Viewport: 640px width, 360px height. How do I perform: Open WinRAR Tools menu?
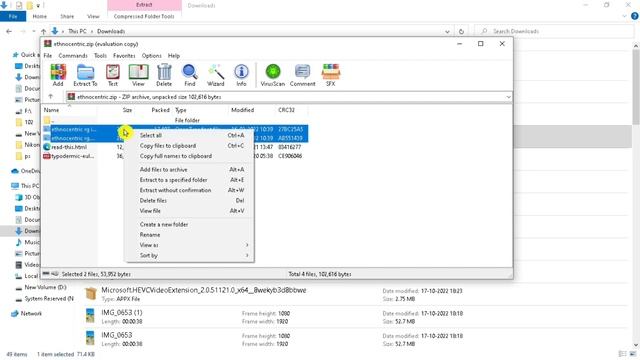[x=100, y=56]
